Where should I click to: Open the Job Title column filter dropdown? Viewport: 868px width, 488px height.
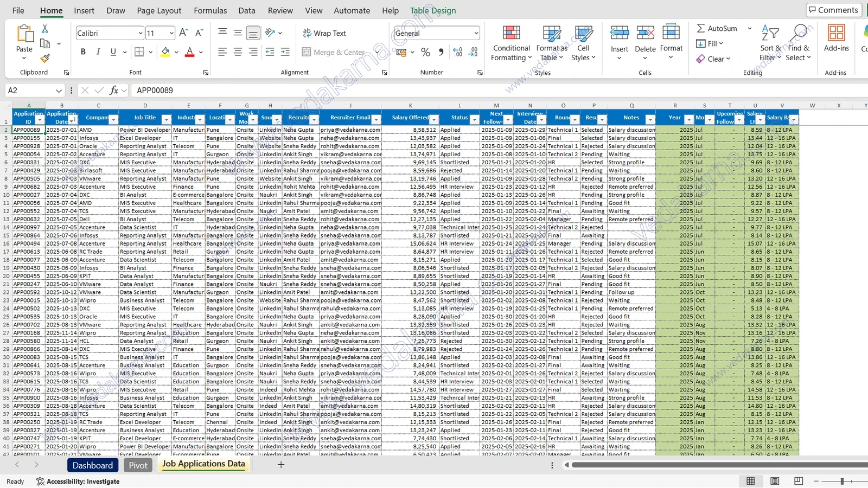tap(166, 119)
